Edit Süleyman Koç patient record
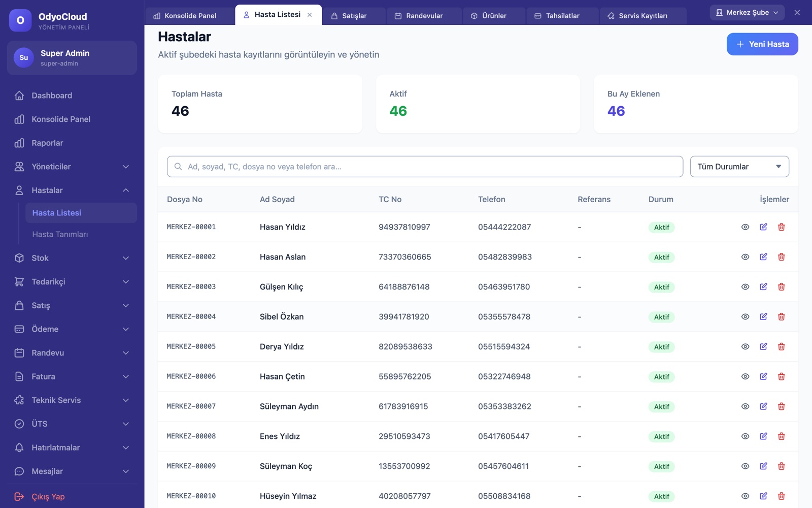 point(763,466)
